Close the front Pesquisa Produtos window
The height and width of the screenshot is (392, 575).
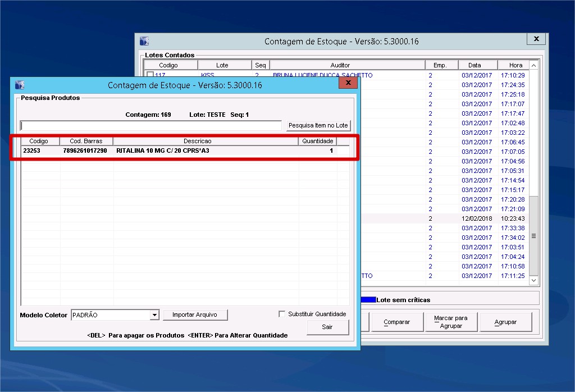click(348, 83)
